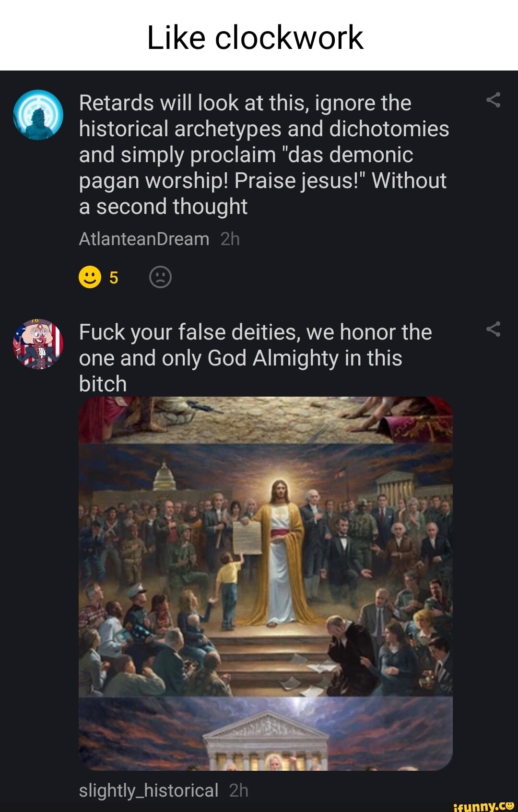Image resolution: width=518 pixels, height=812 pixels.
Task: Click AtlanteanDream's comment text body
Action: [264, 154]
